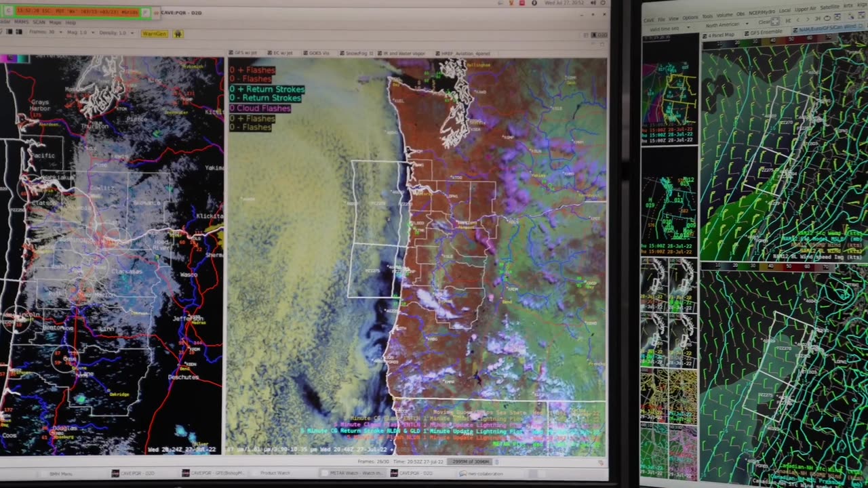Click the 'Time: 20:52Z 27-Jul-22' status text
Screen dimensions: 868x488
pyautogui.click(x=418, y=462)
